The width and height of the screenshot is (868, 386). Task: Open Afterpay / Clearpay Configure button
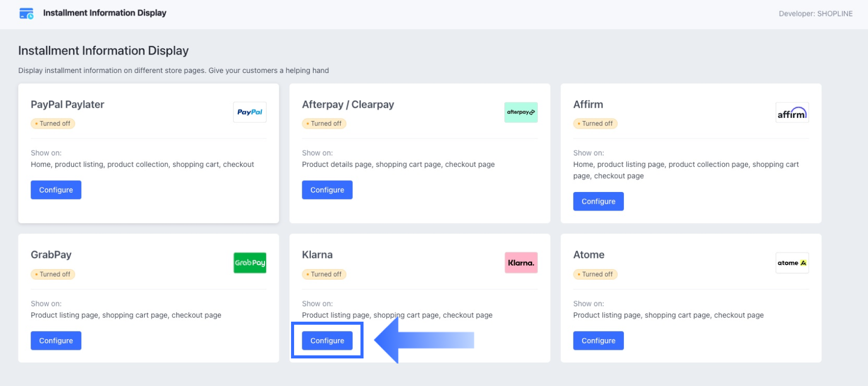click(x=327, y=190)
